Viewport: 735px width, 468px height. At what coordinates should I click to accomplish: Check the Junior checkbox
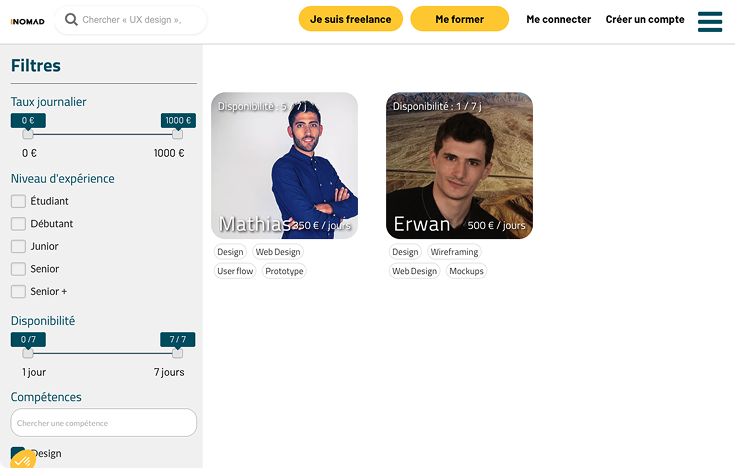coord(18,246)
